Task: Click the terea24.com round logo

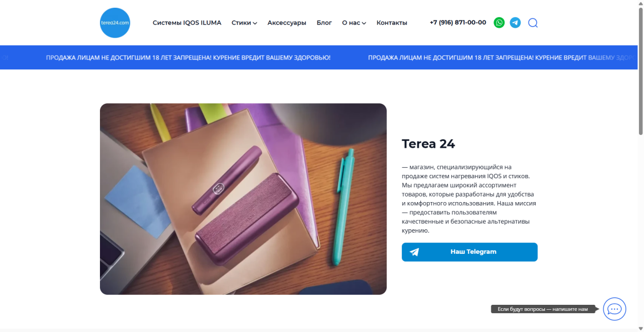Action: (x=115, y=23)
